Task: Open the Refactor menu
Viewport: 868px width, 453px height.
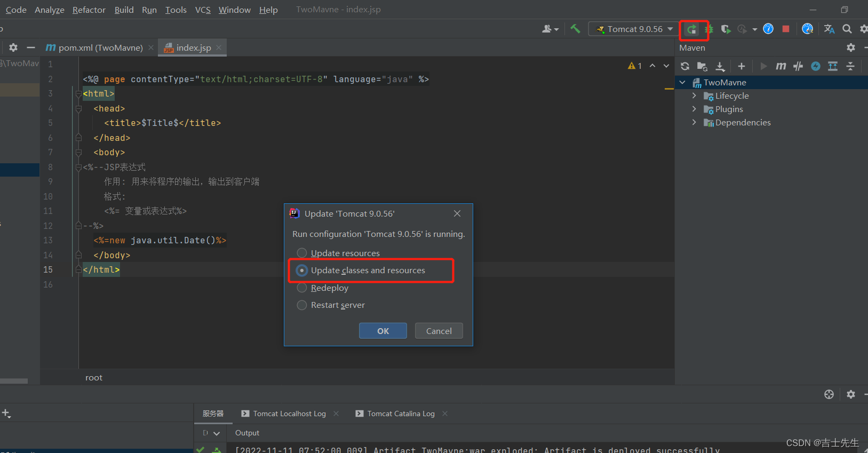Action: coord(89,10)
